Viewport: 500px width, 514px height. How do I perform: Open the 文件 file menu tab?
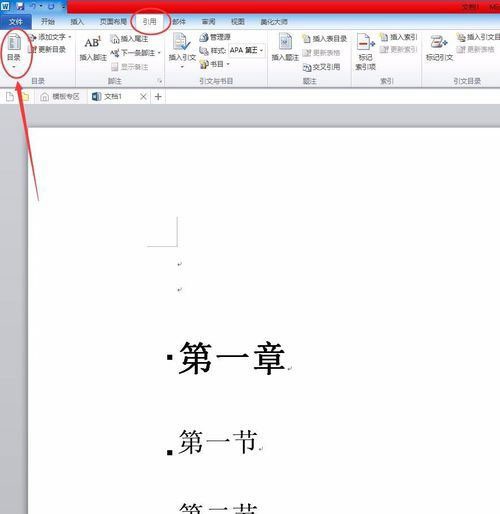tap(16, 22)
